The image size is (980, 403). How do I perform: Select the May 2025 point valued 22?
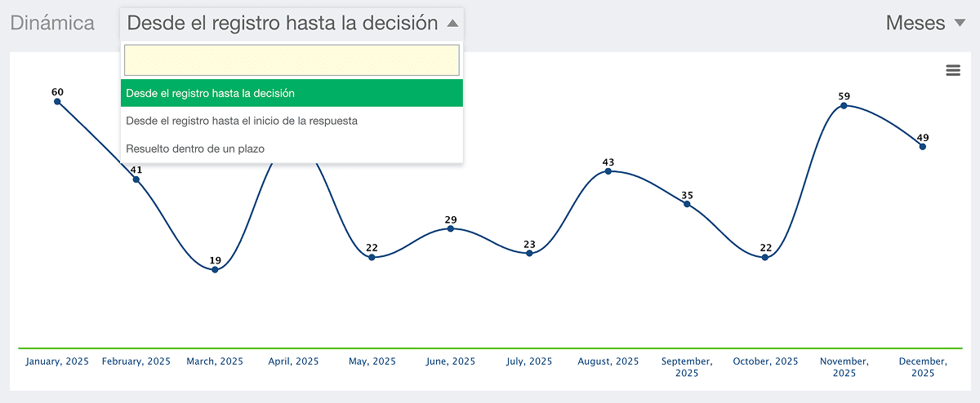pos(372,257)
